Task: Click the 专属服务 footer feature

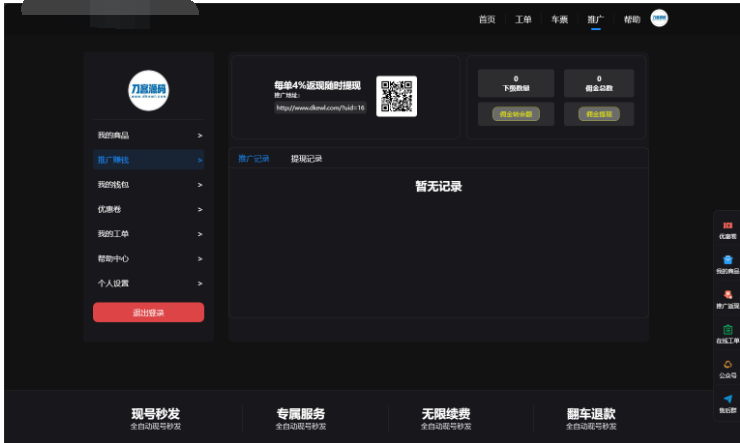Action: pos(301,418)
